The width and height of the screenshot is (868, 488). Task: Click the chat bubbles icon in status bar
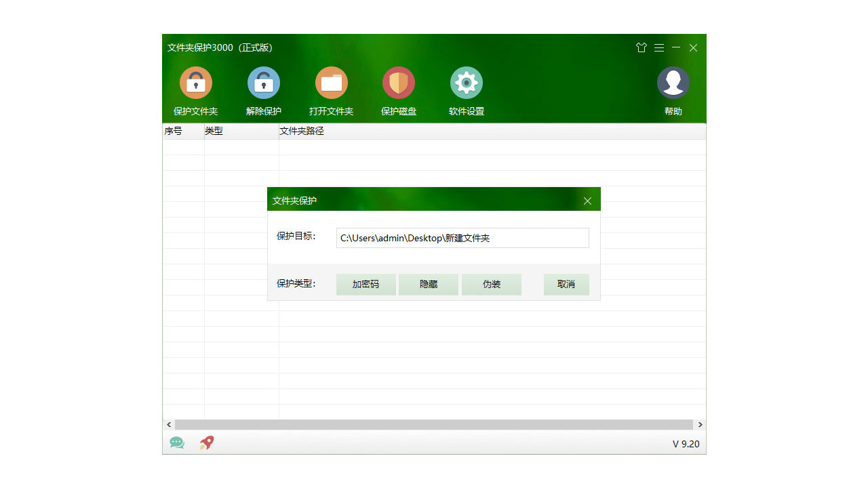point(177,443)
